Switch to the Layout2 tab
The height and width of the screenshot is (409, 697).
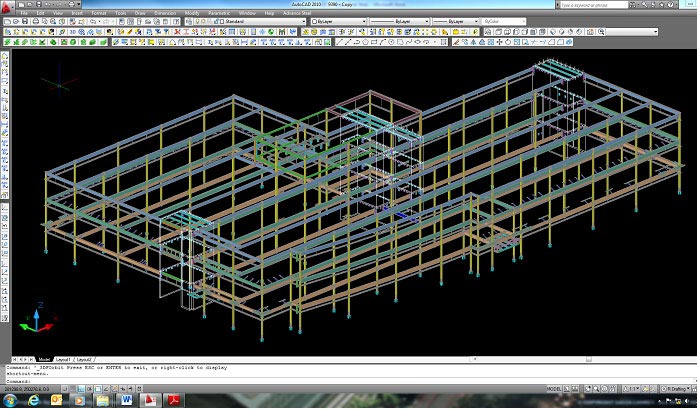tap(86, 357)
